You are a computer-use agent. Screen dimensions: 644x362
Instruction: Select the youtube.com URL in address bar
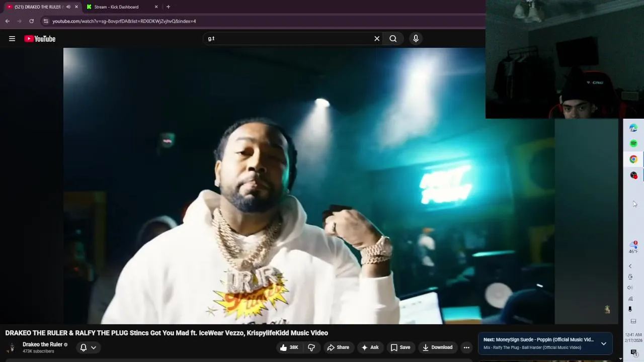coord(124,21)
